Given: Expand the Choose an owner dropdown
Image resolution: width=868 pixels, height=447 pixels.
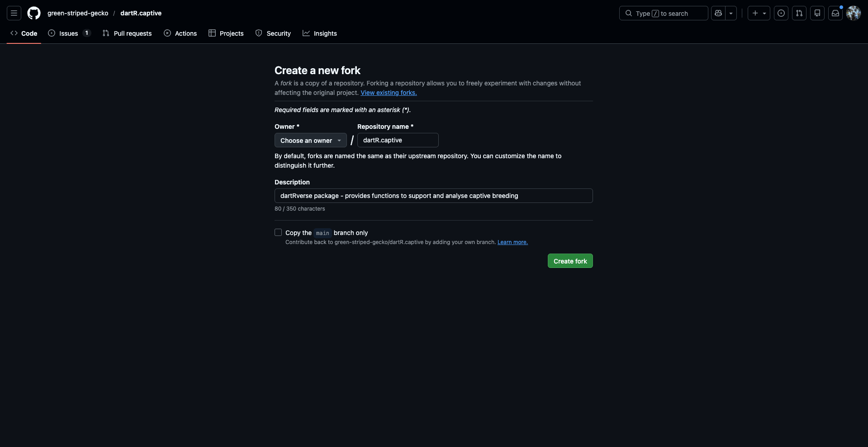Looking at the screenshot, I should [x=310, y=140].
